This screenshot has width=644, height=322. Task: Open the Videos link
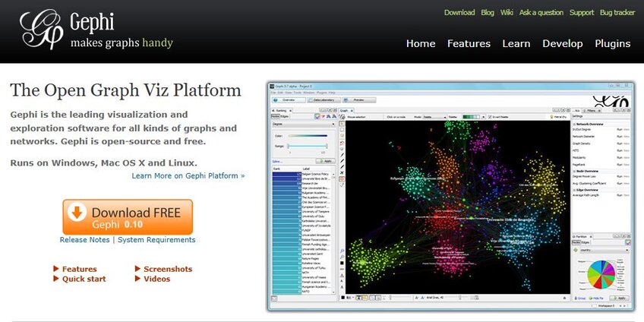156,279
